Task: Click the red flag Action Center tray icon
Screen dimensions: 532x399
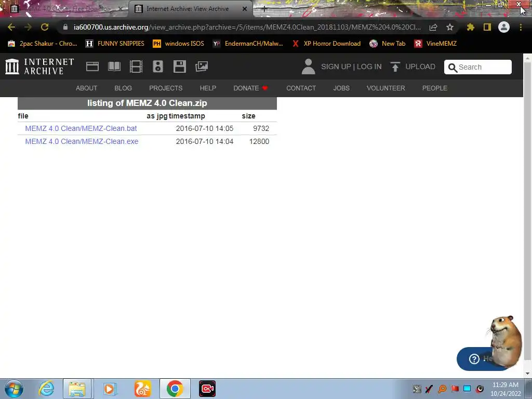Action: pyautogui.click(x=455, y=389)
